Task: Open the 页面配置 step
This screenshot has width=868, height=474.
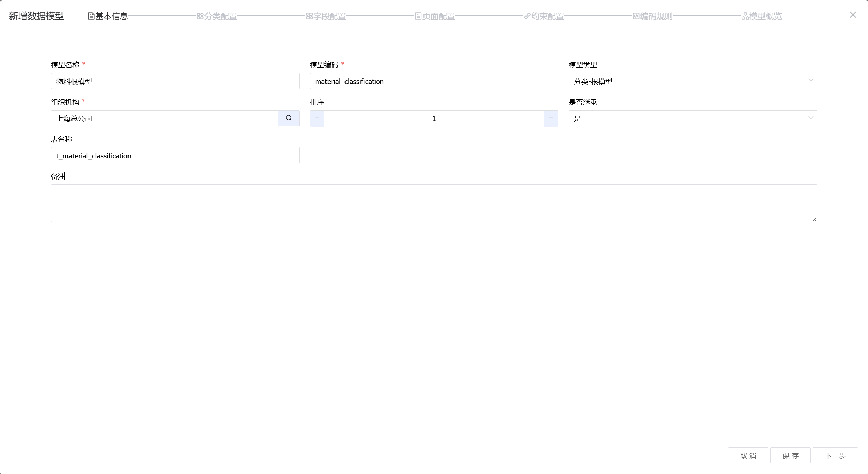Action: click(x=435, y=16)
